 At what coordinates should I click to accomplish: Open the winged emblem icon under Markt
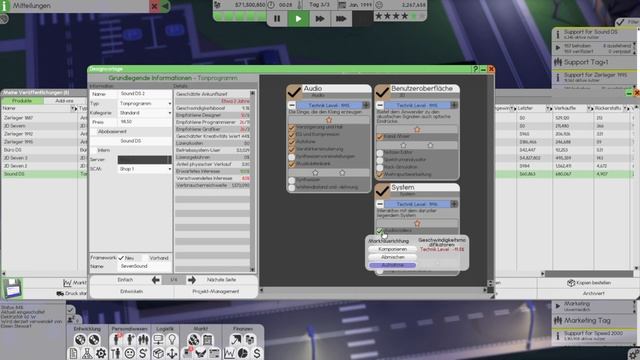(200, 353)
